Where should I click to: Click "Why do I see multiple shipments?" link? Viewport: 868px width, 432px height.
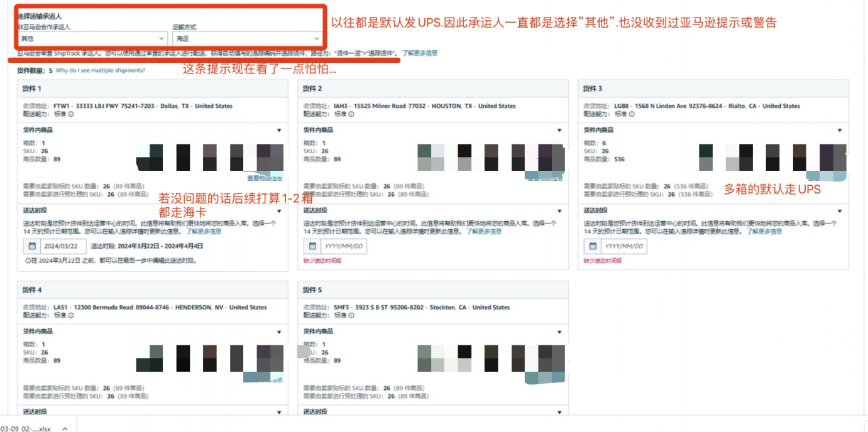pos(101,70)
